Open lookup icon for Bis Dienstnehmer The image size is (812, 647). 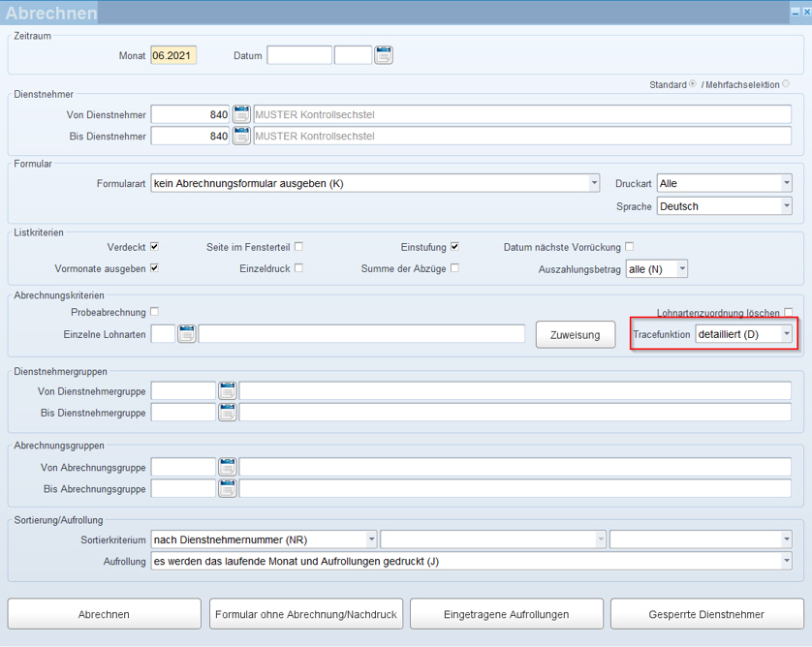click(x=241, y=137)
